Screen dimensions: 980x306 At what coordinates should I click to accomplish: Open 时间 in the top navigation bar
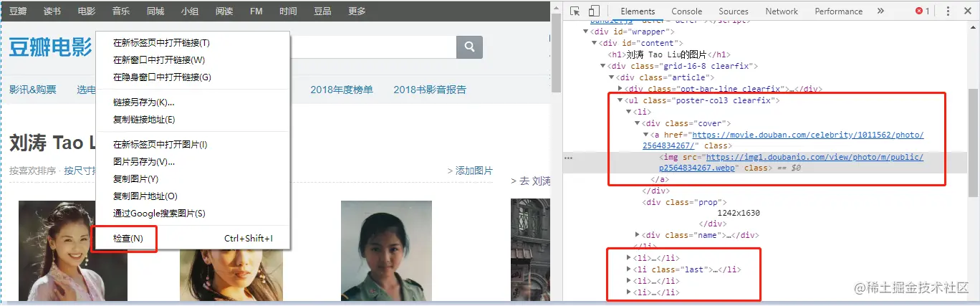click(288, 11)
